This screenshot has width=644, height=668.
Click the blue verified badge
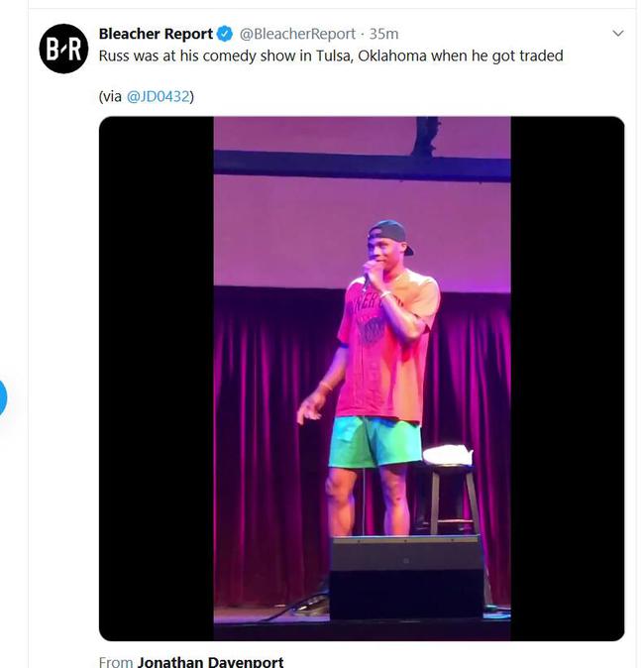(x=225, y=34)
